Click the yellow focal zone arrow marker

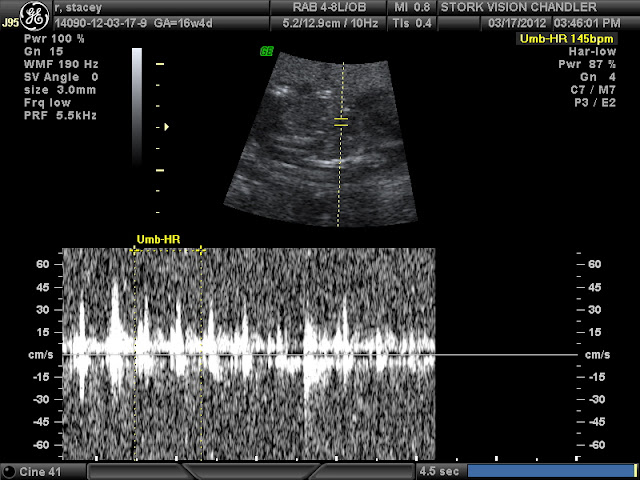(167, 127)
